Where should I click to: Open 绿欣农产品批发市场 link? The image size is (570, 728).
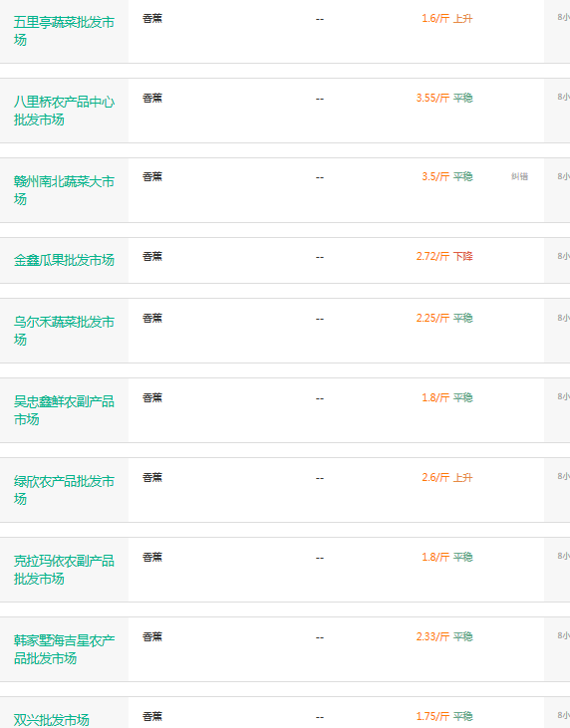click(64, 490)
